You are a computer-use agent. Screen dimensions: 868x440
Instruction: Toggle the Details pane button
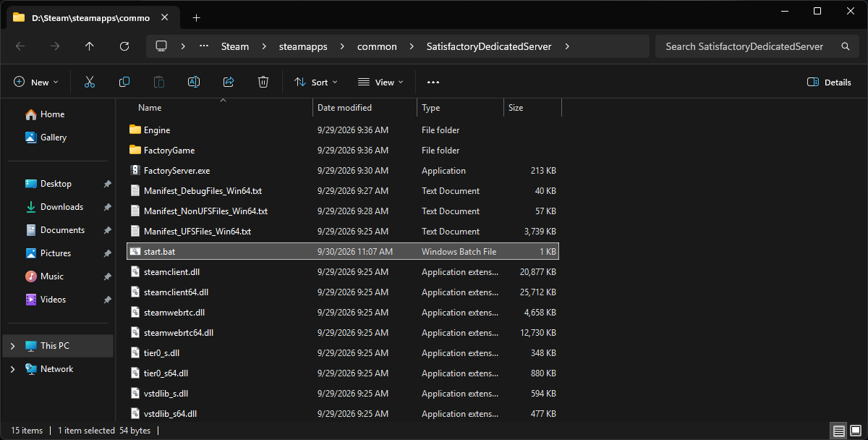tap(830, 82)
